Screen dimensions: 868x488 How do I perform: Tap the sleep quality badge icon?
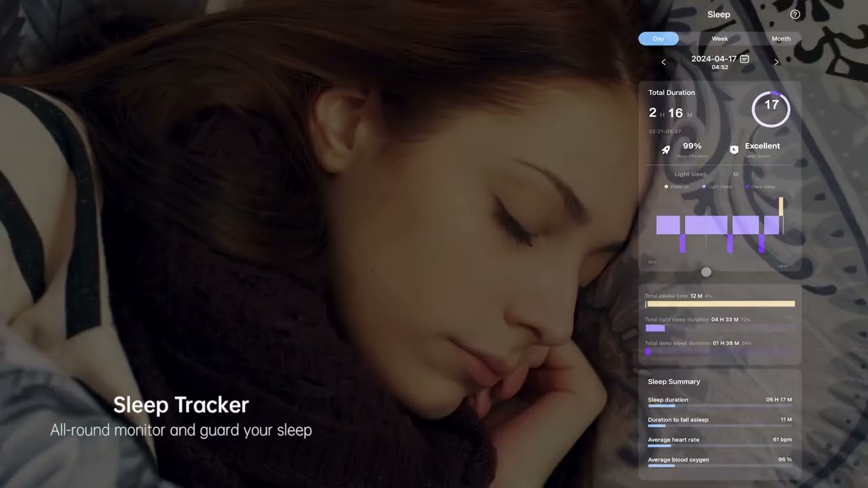[734, 150]
